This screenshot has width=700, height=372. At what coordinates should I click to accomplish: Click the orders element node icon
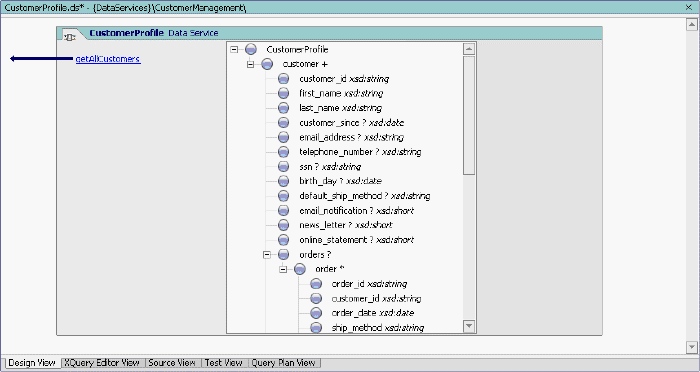point(283,255)
